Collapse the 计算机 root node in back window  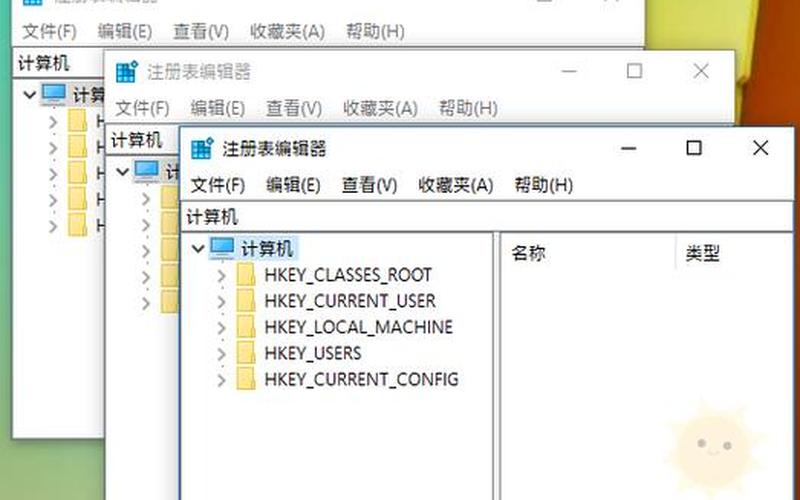(30, 95)
